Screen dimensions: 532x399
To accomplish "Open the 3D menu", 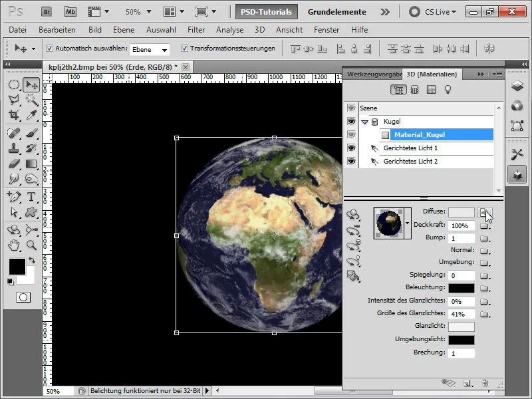I will tap(259, 30).
